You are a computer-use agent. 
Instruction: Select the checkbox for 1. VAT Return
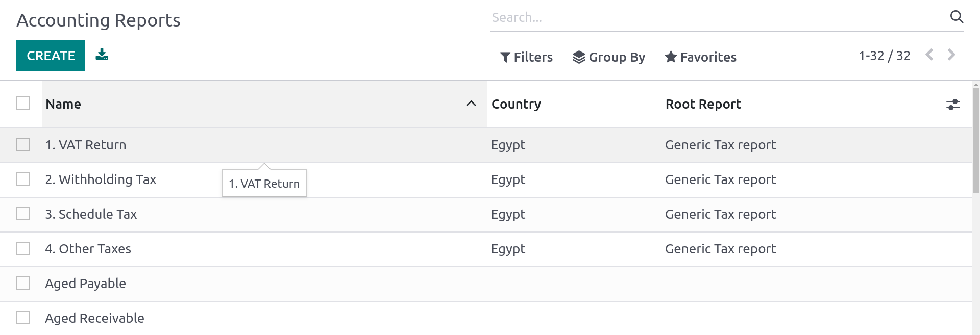23,145
